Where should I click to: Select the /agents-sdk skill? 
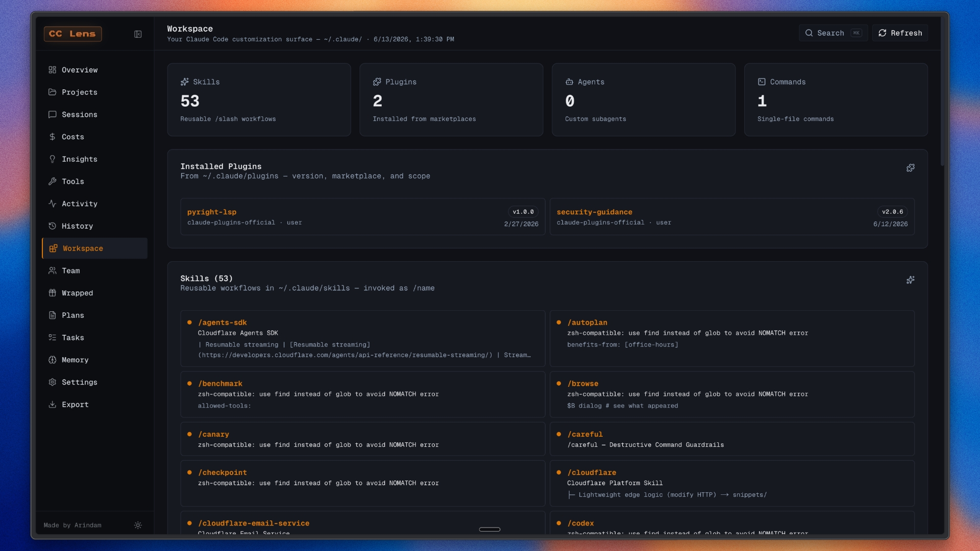click(x=363, y=339)
